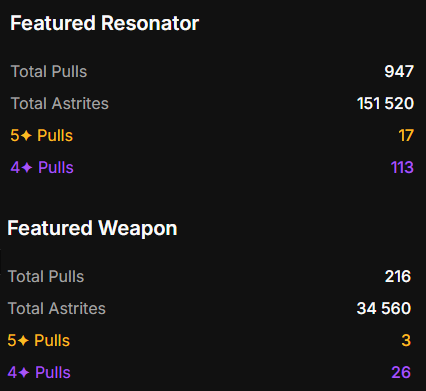Click the gold star icon under Featured Weapon
Image resolution: width=426 pixels, height=391 pixels.
[23, 341]
